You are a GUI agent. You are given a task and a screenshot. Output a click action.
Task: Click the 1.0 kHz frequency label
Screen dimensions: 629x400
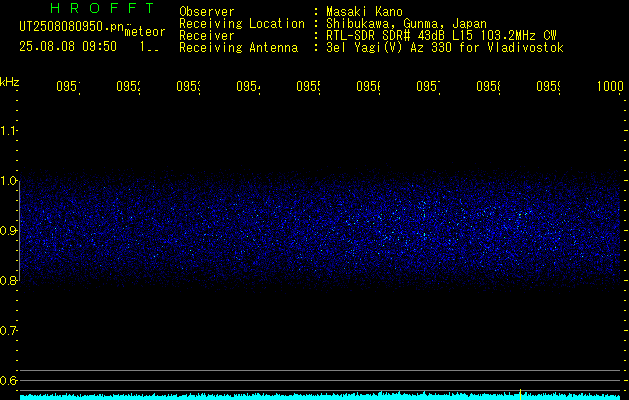[8, 181]
